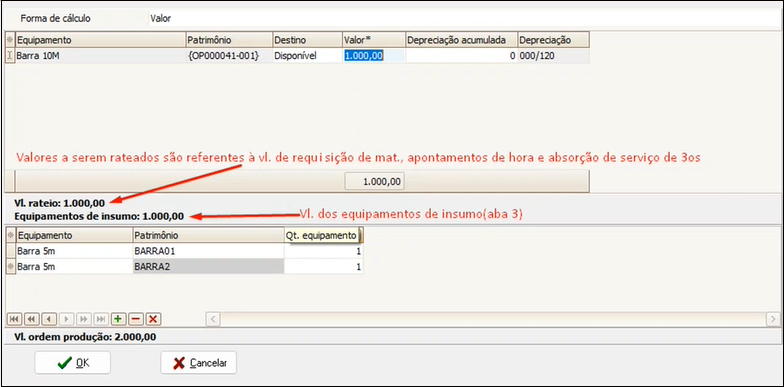
Task: Click the Equipamento header in upper grid
Action: [100, 40]
